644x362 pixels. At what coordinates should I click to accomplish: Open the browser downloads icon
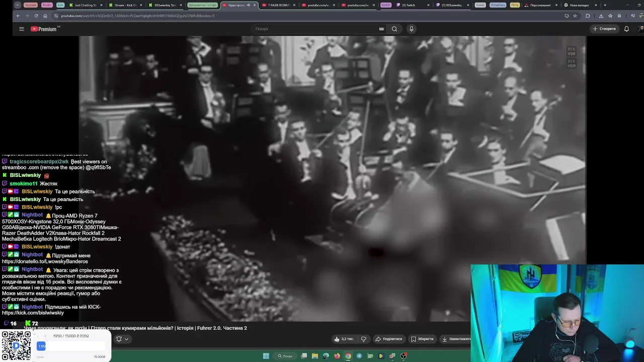(601, 16)
